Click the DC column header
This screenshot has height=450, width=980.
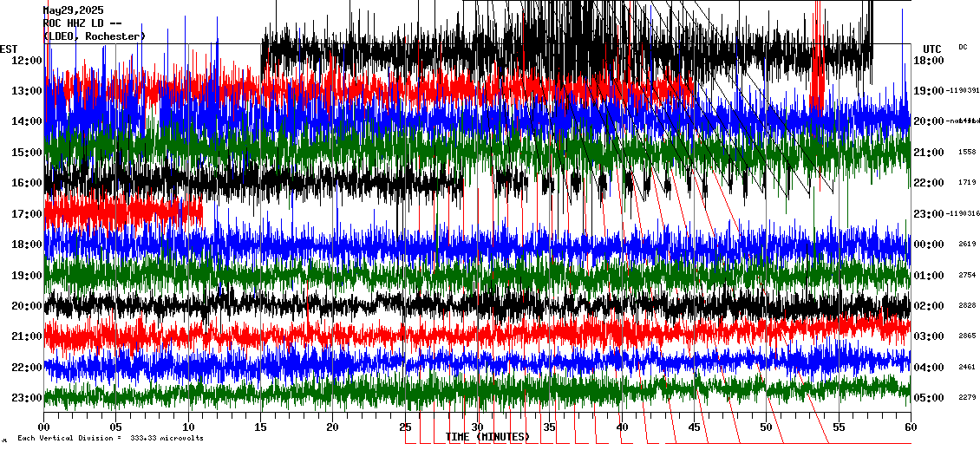963,47
